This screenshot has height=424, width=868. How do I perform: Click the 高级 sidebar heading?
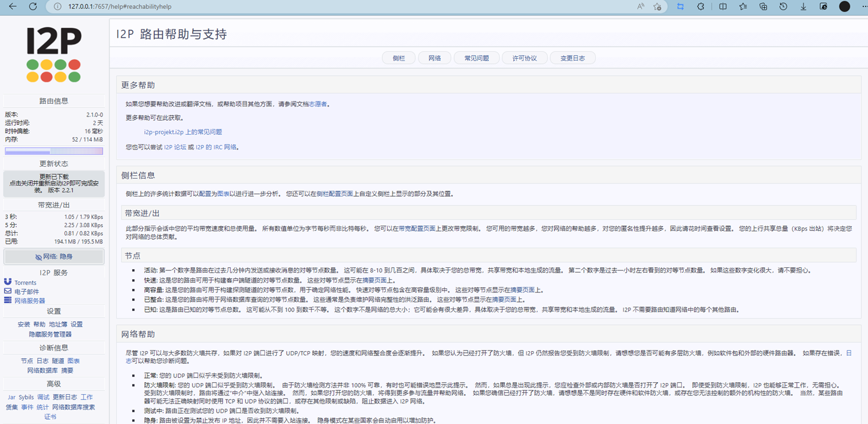coord(54,384)
